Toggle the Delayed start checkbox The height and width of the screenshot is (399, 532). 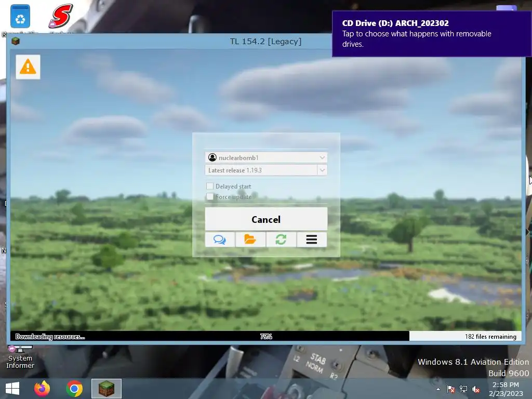click(x=210, y=186)
